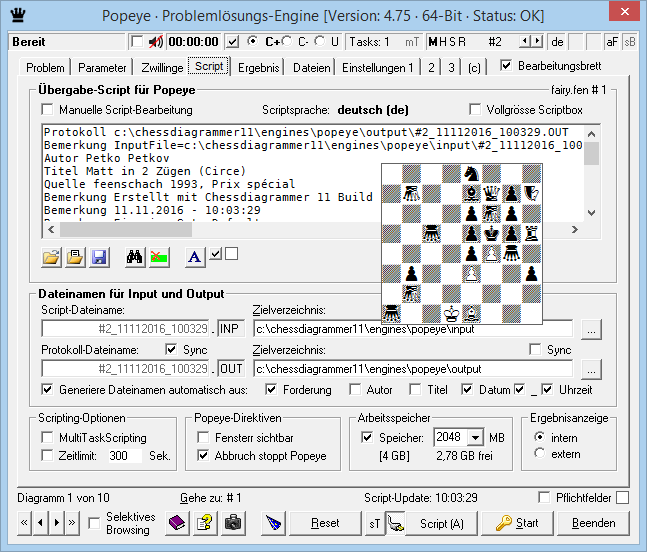Toggle Abbruch stoppt Popeye checkbox
647x552 pixels.
click(x=203, y=455)
